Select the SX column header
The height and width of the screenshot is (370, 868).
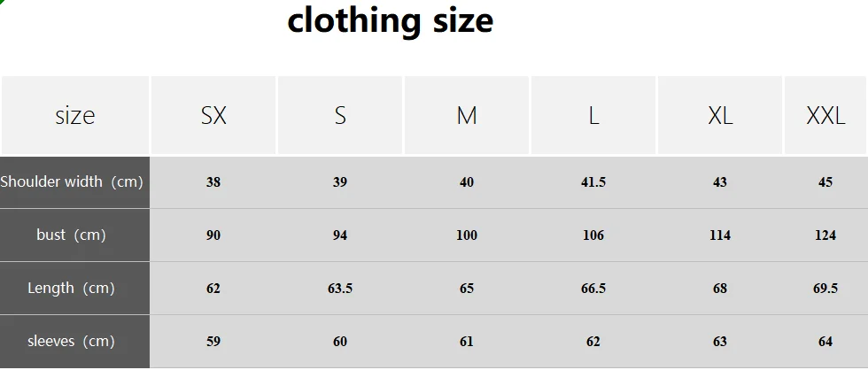click(213, 115)
